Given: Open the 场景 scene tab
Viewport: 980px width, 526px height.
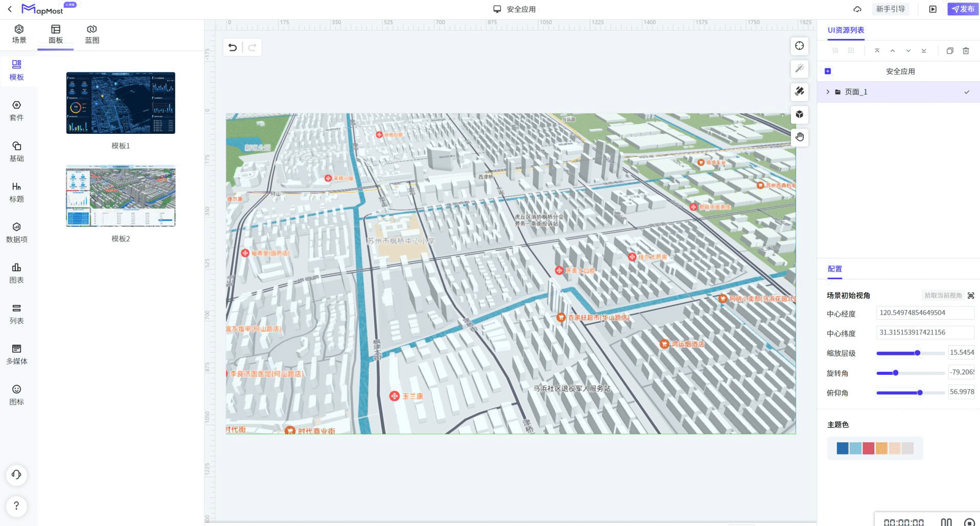Looking at the screenshot, I should pos(19,34).
